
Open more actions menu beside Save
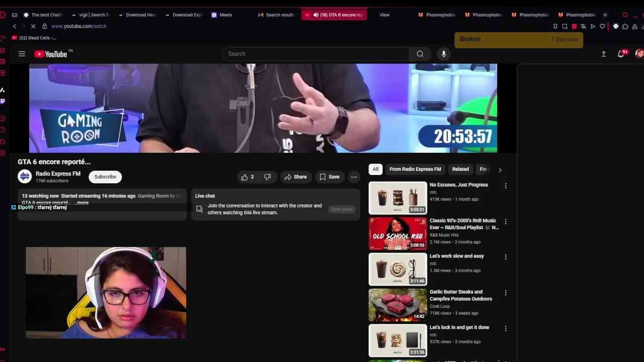click(x=354, y=177)
